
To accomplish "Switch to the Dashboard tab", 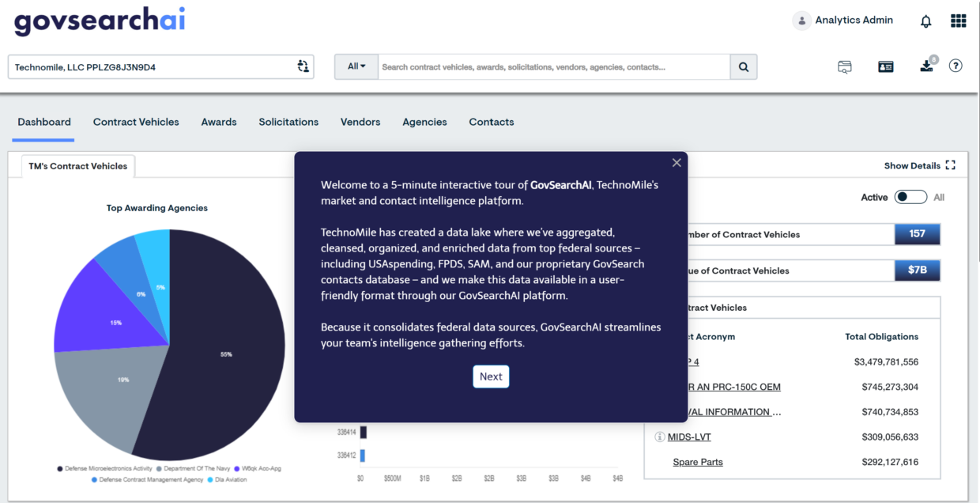I will (44, 122).
